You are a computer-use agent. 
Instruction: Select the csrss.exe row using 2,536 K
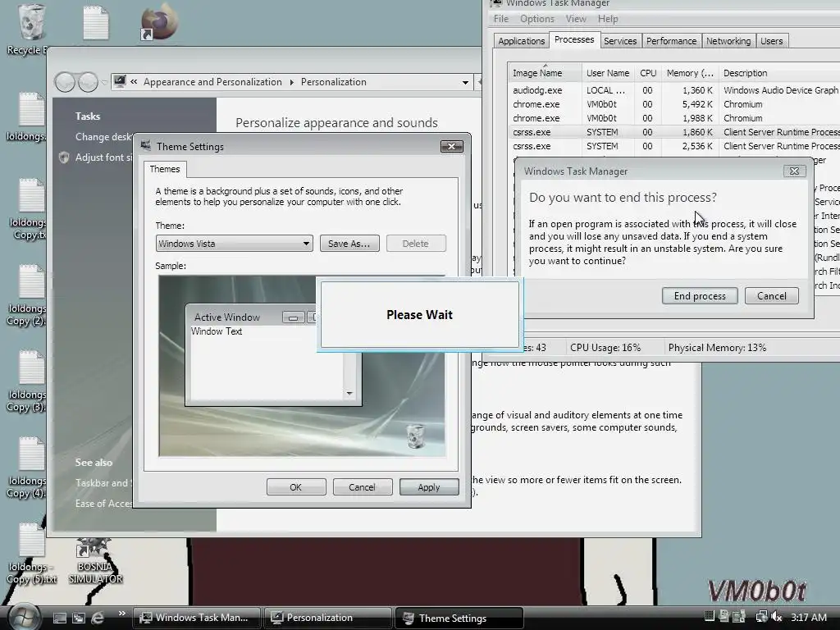pos(674,146)
